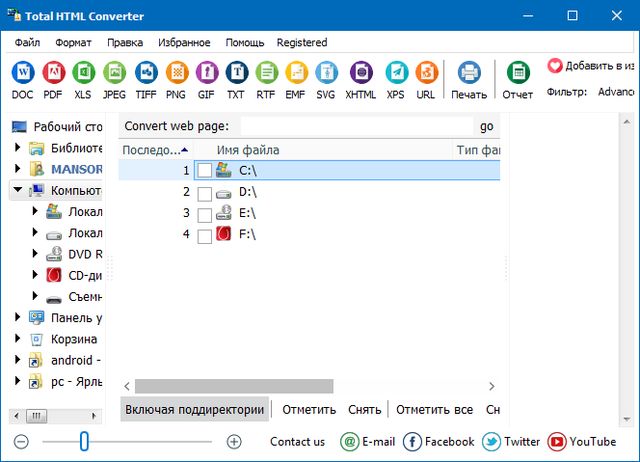Screen dimensions: 640x462
Task: Tick the checkbox next to D:\
Action: tap(204, 193)
